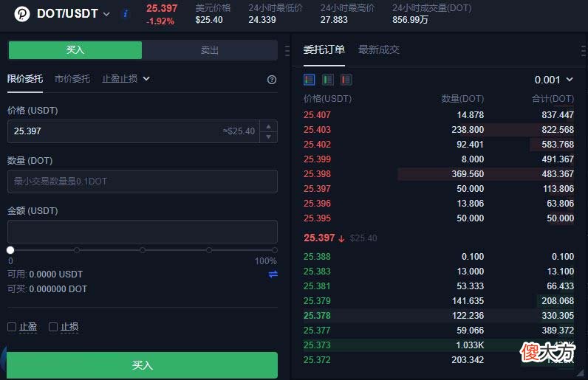Screen dimensions: 588x380
Task: Open the order type help icon
Action: (272, 80)
